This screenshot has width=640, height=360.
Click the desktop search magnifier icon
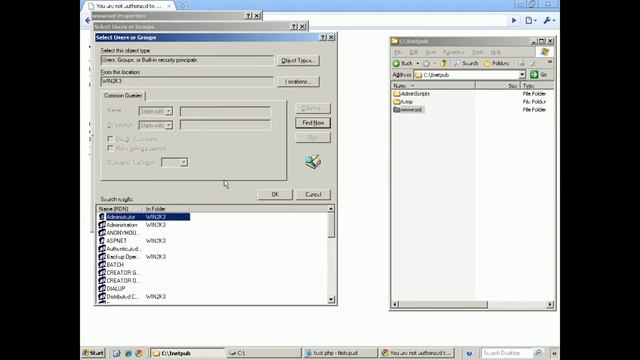point(538,353)
